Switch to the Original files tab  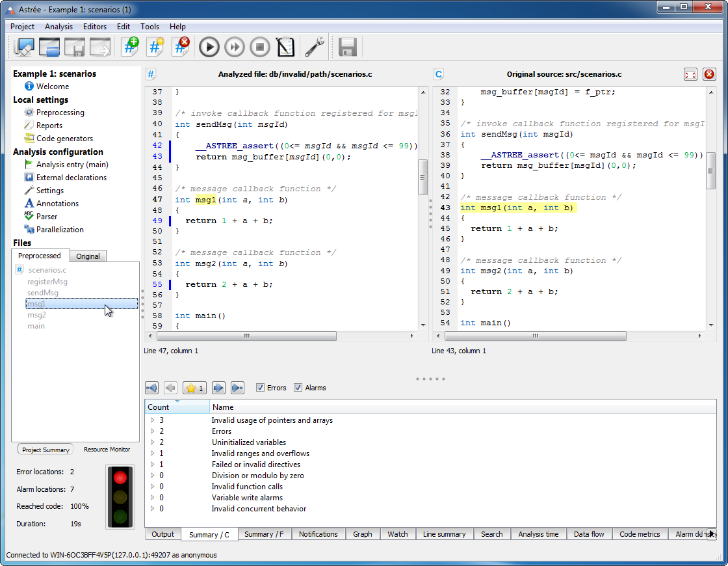coord(88,256)
